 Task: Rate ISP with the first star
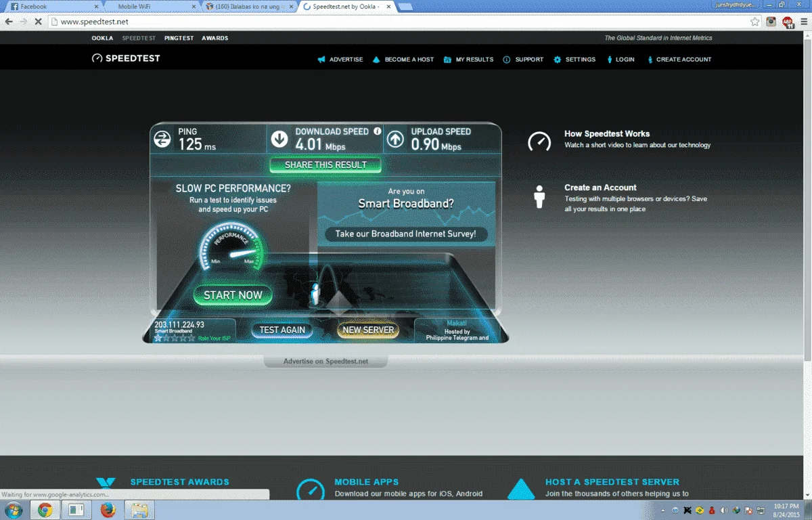[158, 338]
